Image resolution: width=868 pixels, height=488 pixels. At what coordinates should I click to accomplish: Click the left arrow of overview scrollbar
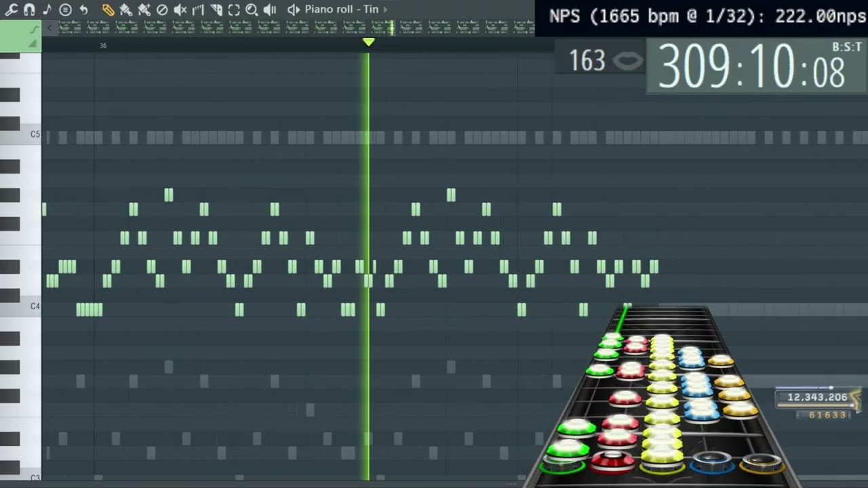pos(50,28)
